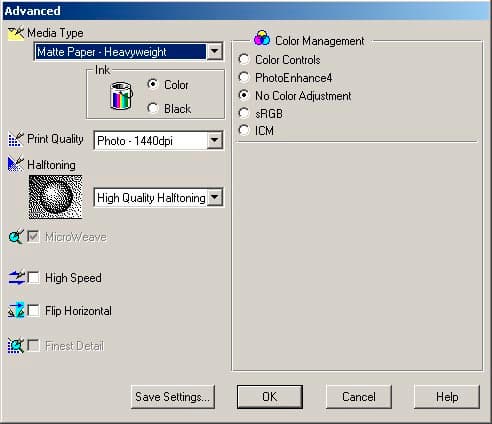Click the MicroWeave checkbox

click(x=33, y=237)
